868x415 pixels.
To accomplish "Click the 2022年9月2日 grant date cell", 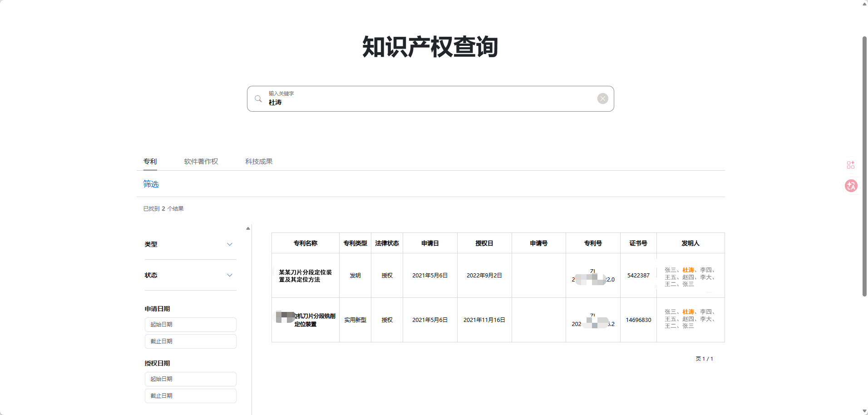I will (484, 276).
